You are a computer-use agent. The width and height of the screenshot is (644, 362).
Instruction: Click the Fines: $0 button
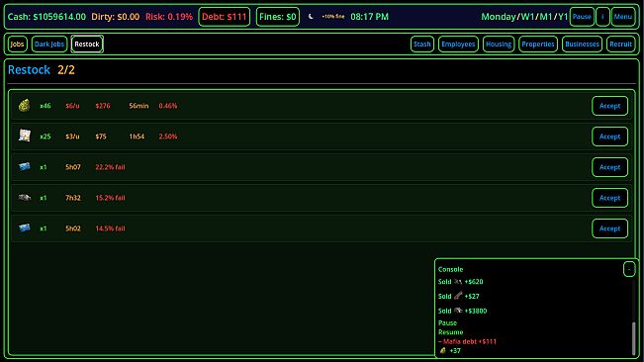(278, 17)
